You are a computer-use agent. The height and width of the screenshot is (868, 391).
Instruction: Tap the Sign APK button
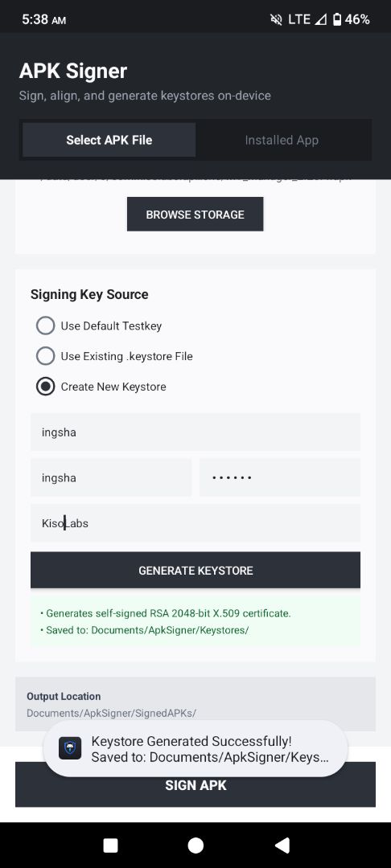click(195, 784)
